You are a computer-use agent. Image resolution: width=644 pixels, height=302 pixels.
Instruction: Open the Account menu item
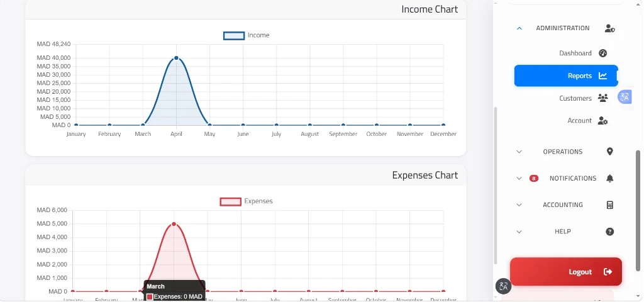tap(566, 121)
